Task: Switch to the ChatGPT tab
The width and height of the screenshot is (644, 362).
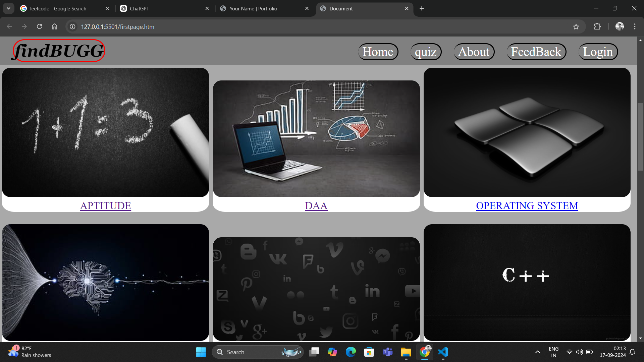Action: pyautogui.click(x=165, y=8)
